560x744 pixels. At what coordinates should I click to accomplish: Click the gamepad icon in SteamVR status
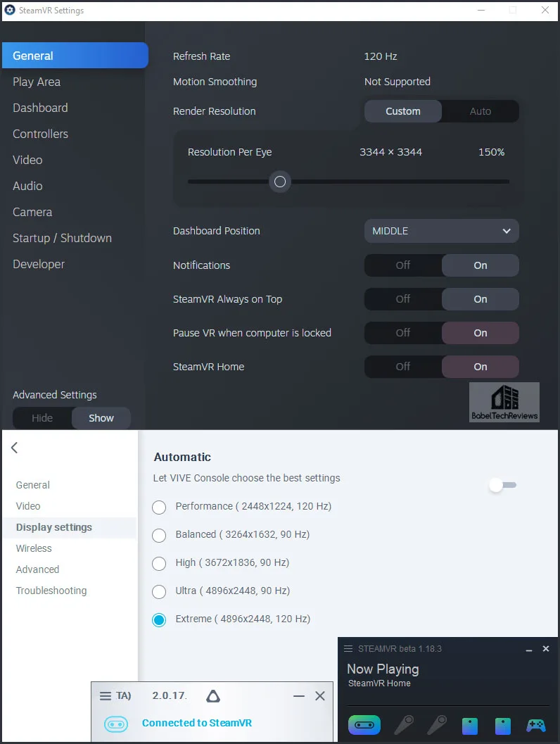(x=536, y=726)
